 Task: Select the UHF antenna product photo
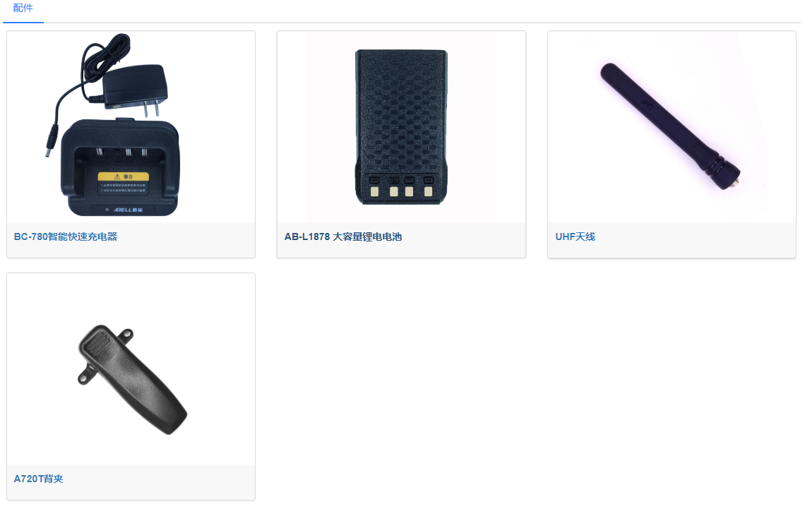[x=671, y=126]
